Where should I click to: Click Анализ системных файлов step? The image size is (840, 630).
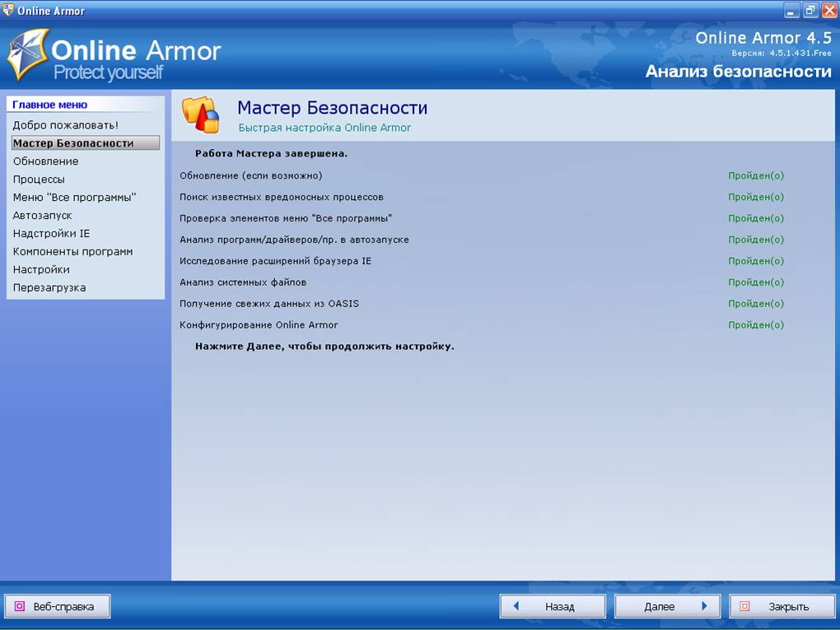243,282
